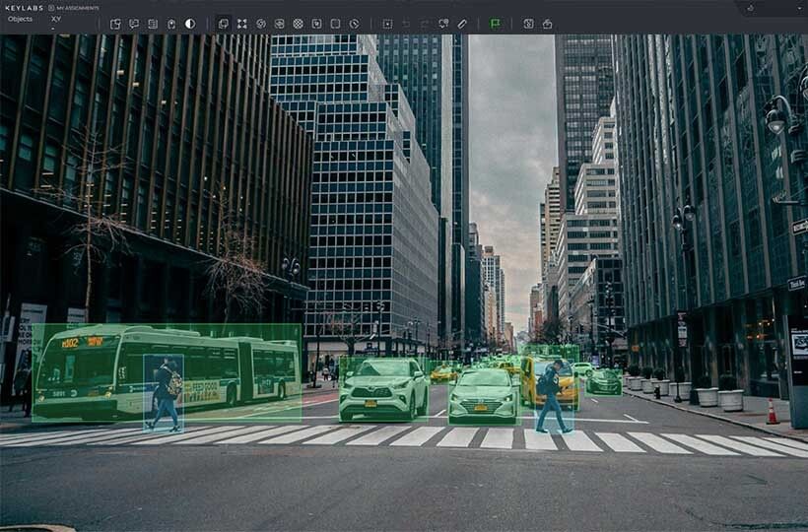Open the comment bubble icon in the toolbar
808x532 pixels.
[134, 24]
